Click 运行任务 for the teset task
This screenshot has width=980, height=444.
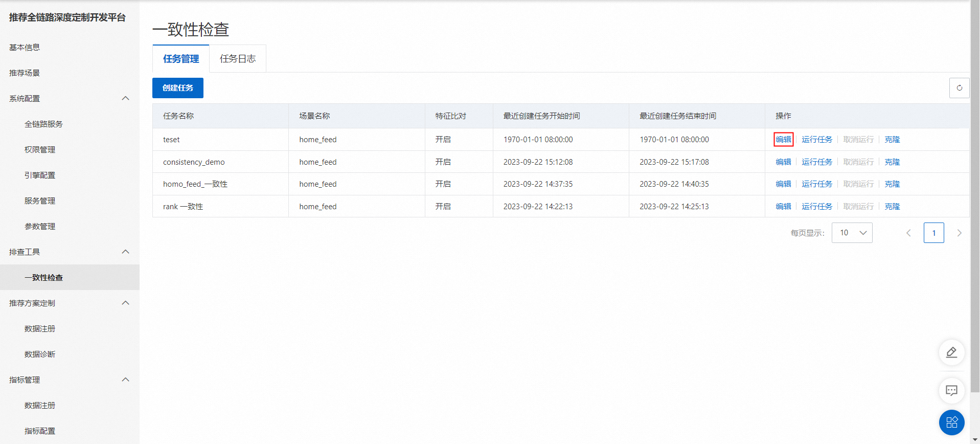pos(817,139)
